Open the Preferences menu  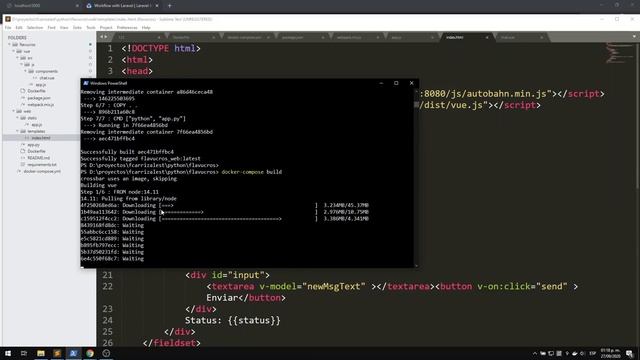127,27
